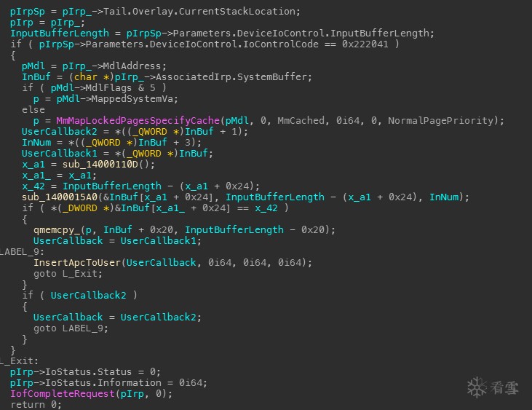Click the MmMapLockedPagesSpecifyCache function name
The height and width of the screenshot is (410, 532).
click(138, 120)
